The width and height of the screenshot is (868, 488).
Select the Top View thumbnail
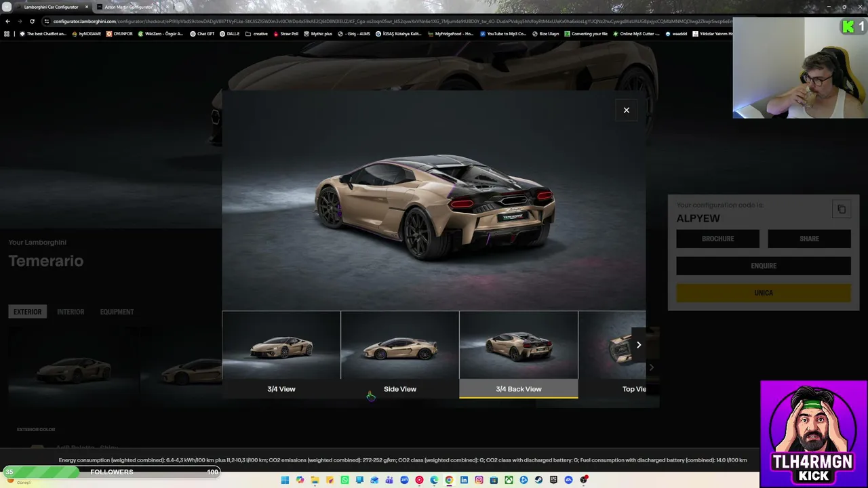[612, 354]
